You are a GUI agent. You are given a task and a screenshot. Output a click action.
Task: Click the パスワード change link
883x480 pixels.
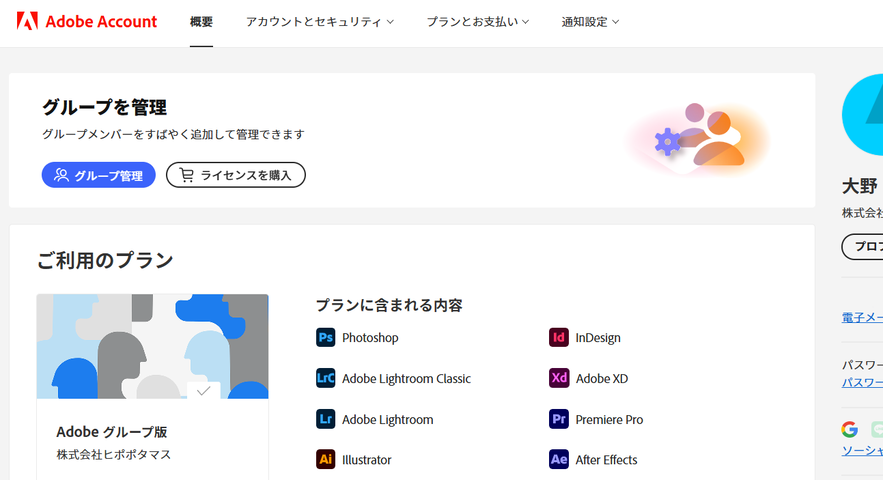tap(862, 383)
